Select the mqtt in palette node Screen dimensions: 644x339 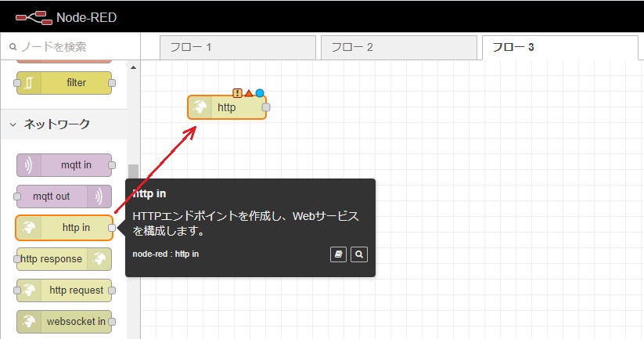(x=64, y=164)
